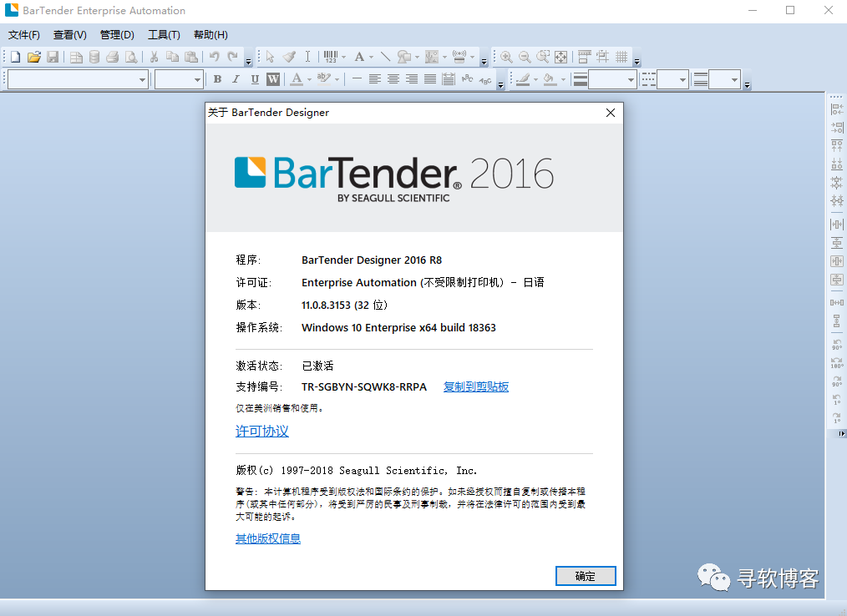This screenshot has width=847, height=616.
Task: Expand the font color dropdown arrow
Action: coord(309,78)
